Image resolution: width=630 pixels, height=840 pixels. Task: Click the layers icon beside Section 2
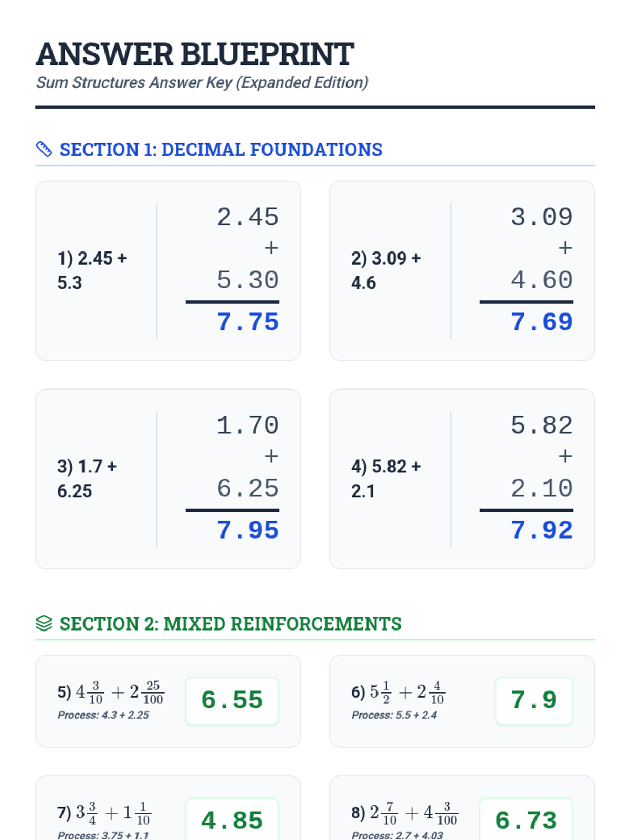click(44, 623)
